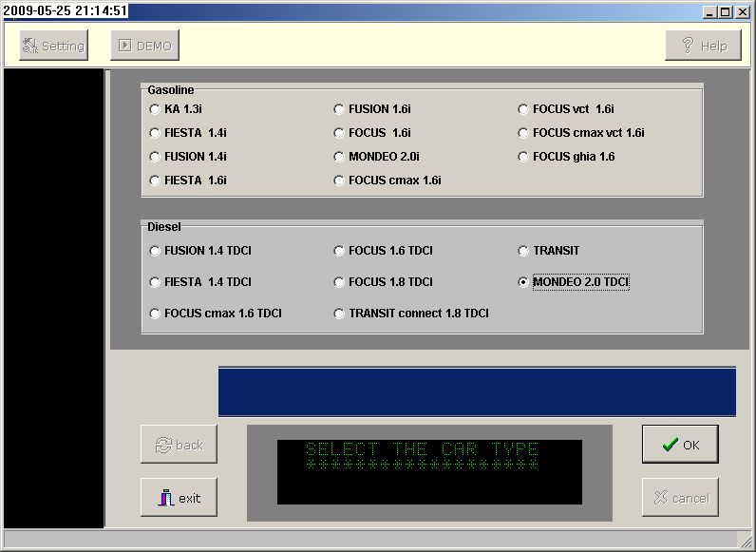This screenshot has height=552, width=756.
Task: Choose FUSION 1.4 TDCI diesel
Action: click(156, 251)
